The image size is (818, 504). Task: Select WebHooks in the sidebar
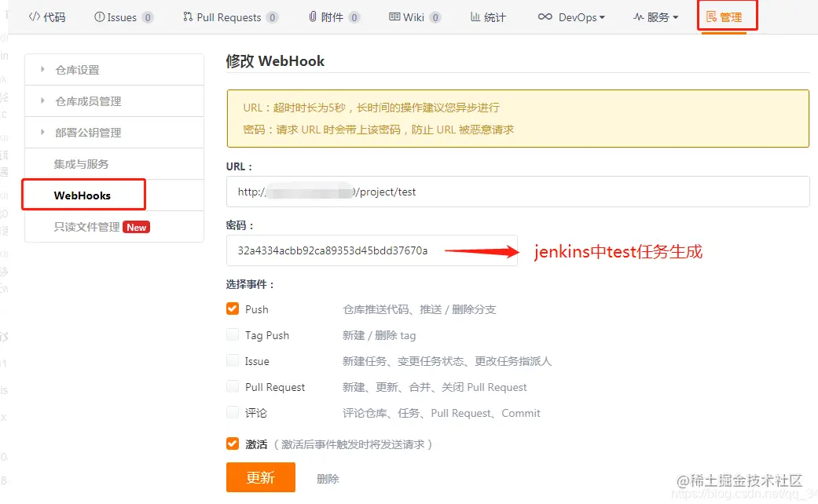[x=83, y=195]
